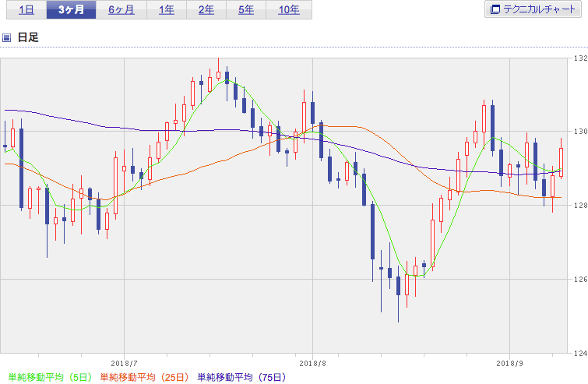
Task: Click the 124 price axis label
Action: [x=581, y=353]
